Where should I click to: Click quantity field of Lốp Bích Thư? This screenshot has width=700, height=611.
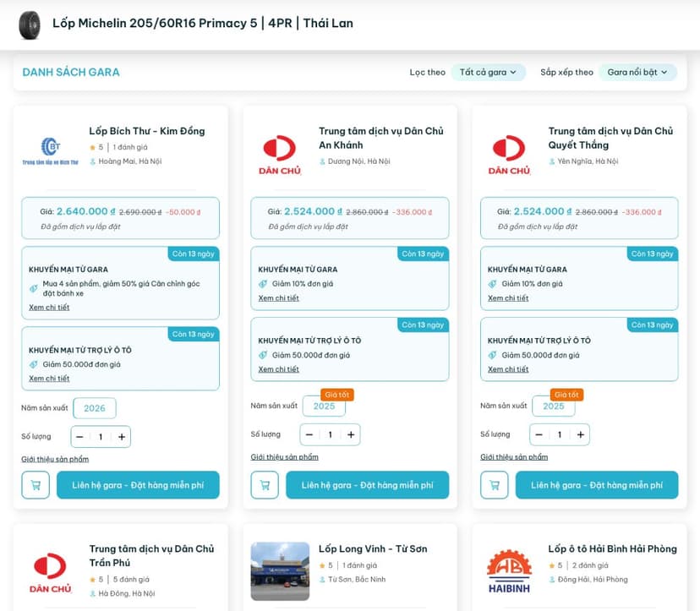(101, 437)
